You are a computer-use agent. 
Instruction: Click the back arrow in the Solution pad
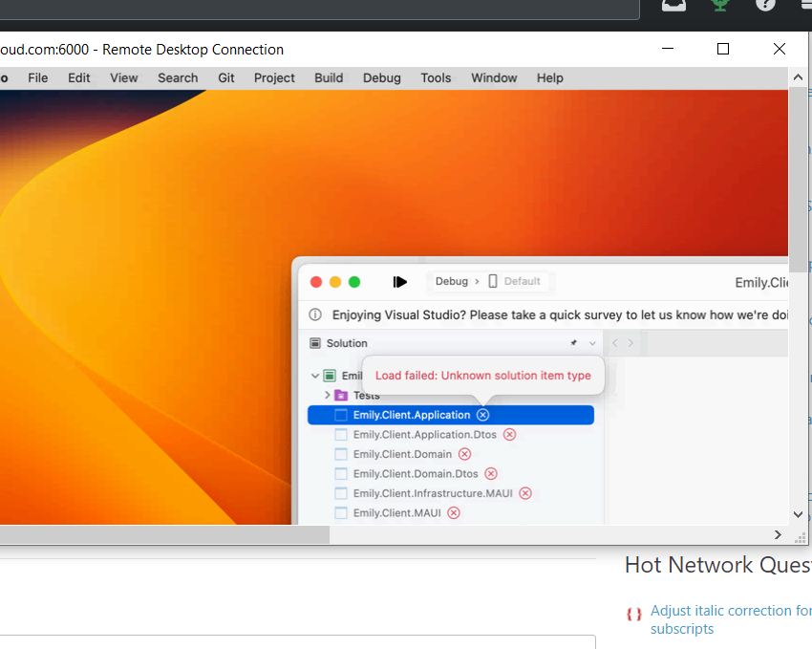pos(615,342)
